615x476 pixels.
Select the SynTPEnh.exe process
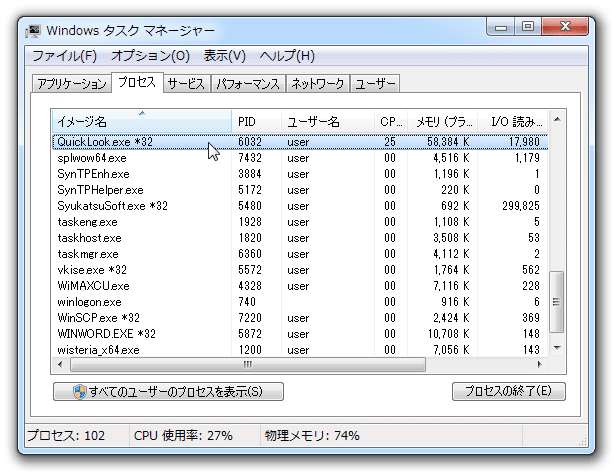300,174
